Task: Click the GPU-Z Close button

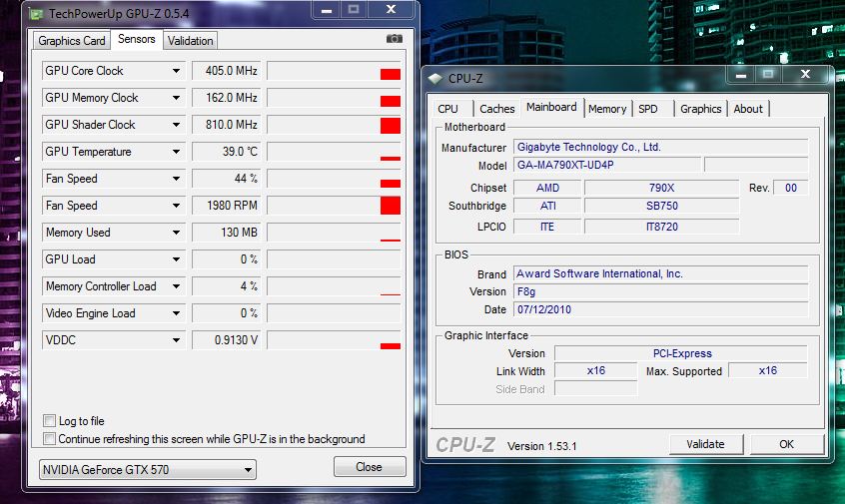Action: tap(370, 467)
